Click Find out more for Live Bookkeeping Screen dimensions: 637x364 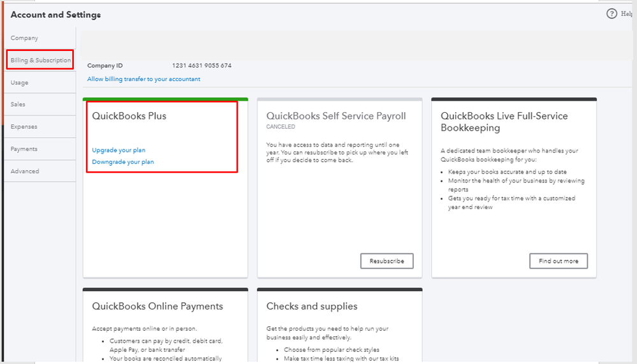[x=558, y=261]
